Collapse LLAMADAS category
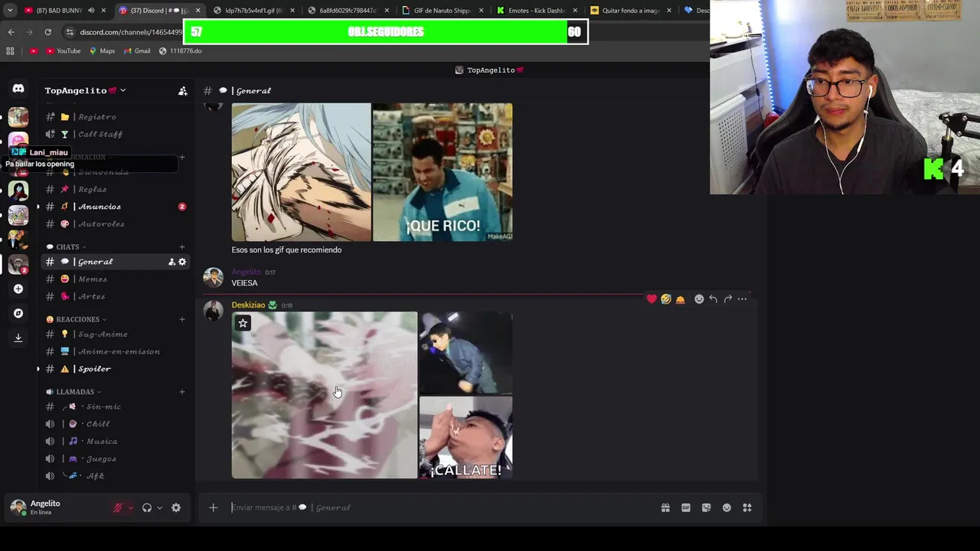Screen dimensions: 980x551 point(73,392)
